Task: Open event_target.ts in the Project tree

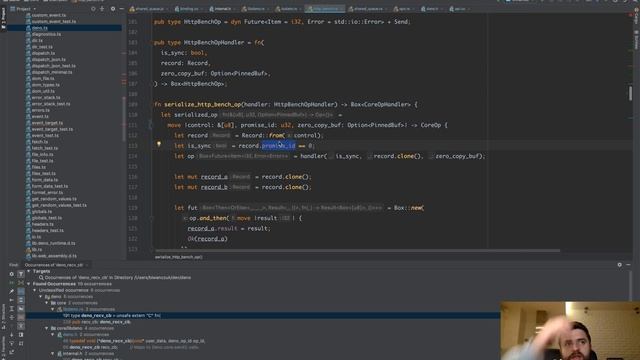Action: (x=47, y=122)
